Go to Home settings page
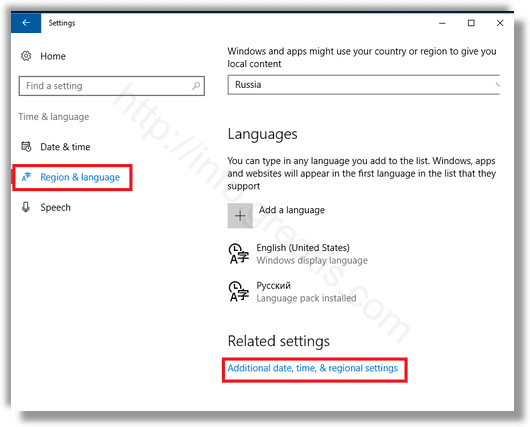The height and width of the screenshot is (427, 530). pos(53,56)
